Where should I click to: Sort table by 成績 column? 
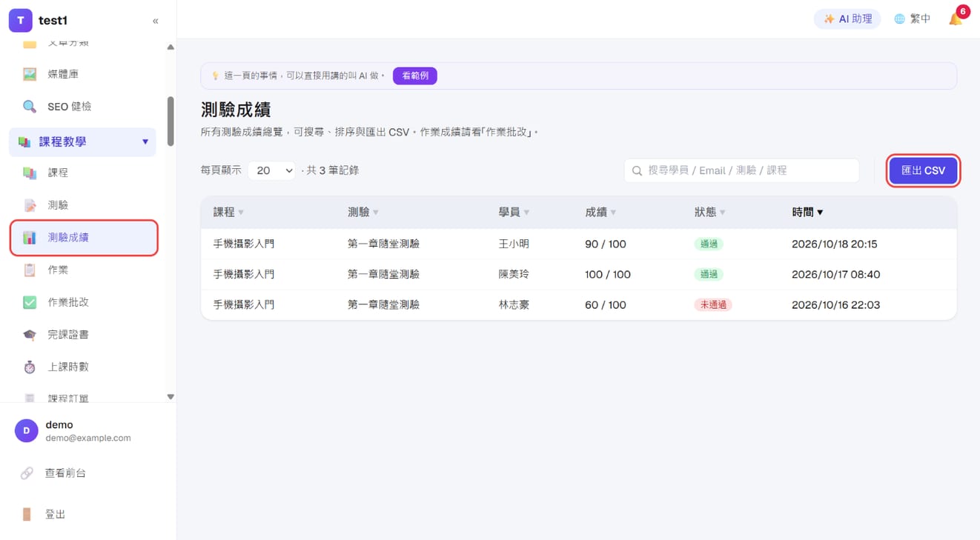[600, 213]
